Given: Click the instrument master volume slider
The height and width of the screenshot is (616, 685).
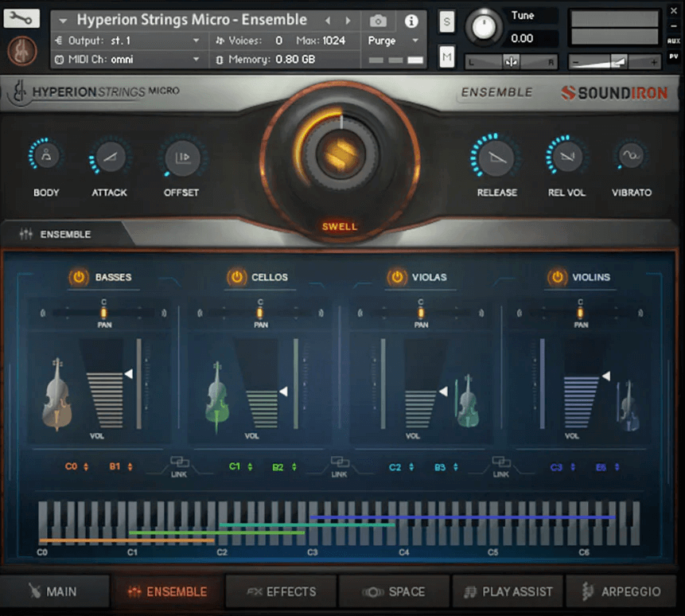Looking at the screenshot, I should pos(614,62).
